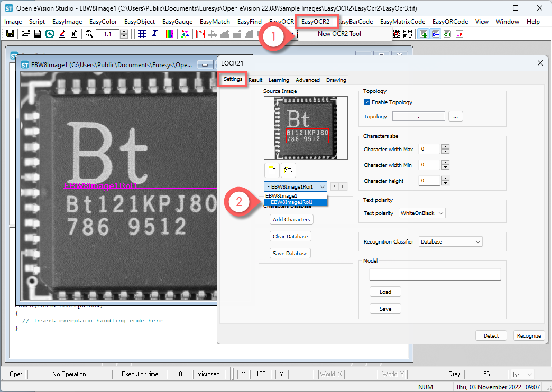Expand the Recognition Classifier Database dropdown
Image resolution: width=552 pixels, height=392 pixels.
coord(450,242)
